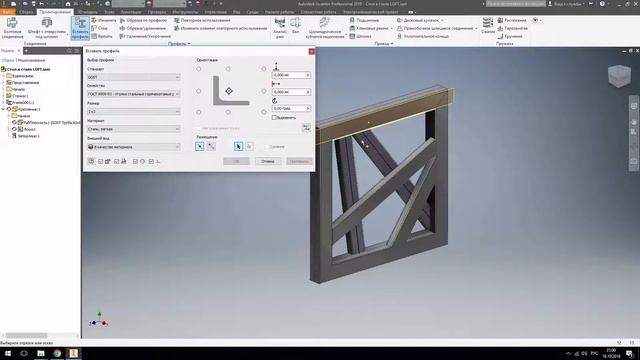Open Chrome from the Windows taskbar
640x360 pixels.
point(57,353)
